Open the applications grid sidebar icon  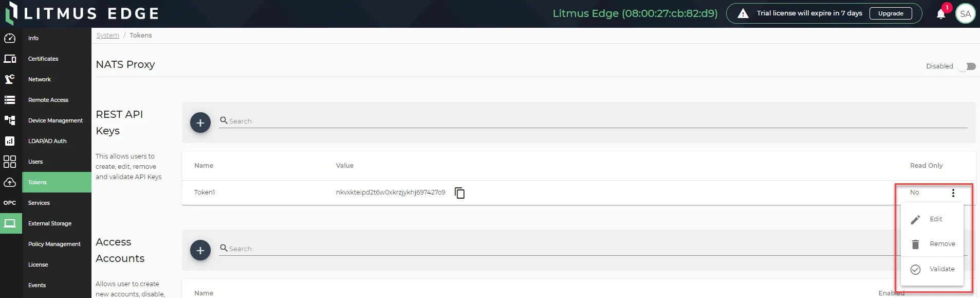click(x=10, y=162)
